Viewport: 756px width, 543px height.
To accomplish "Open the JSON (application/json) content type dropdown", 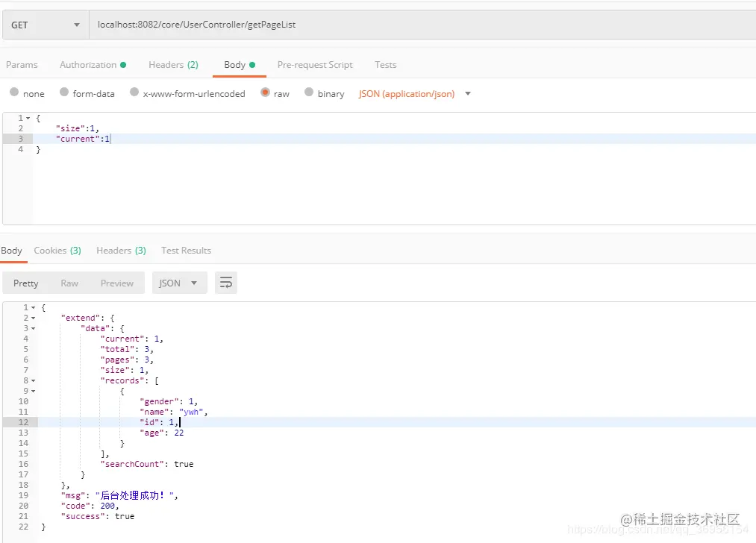I will click(x=414, y=94).
